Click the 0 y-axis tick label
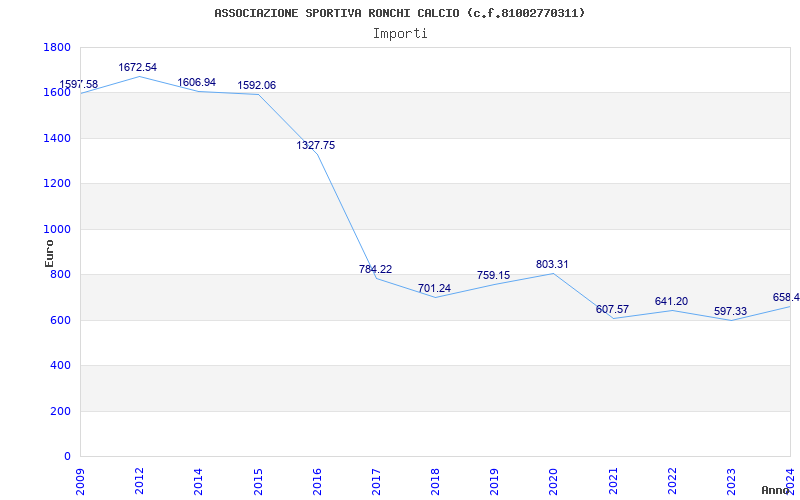Viewport: 800px width, 500px height. click(x=67, y=457)
